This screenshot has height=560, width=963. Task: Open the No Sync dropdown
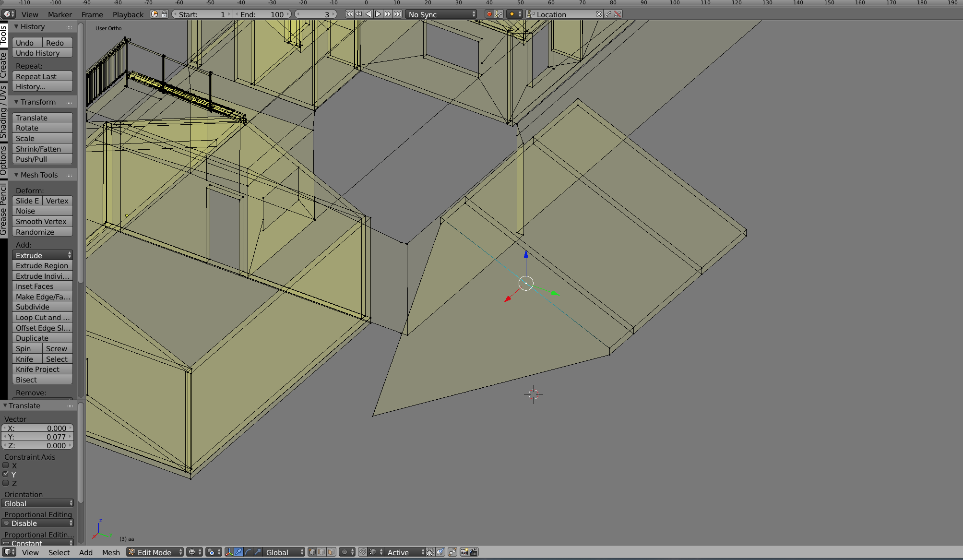point(441,14)
